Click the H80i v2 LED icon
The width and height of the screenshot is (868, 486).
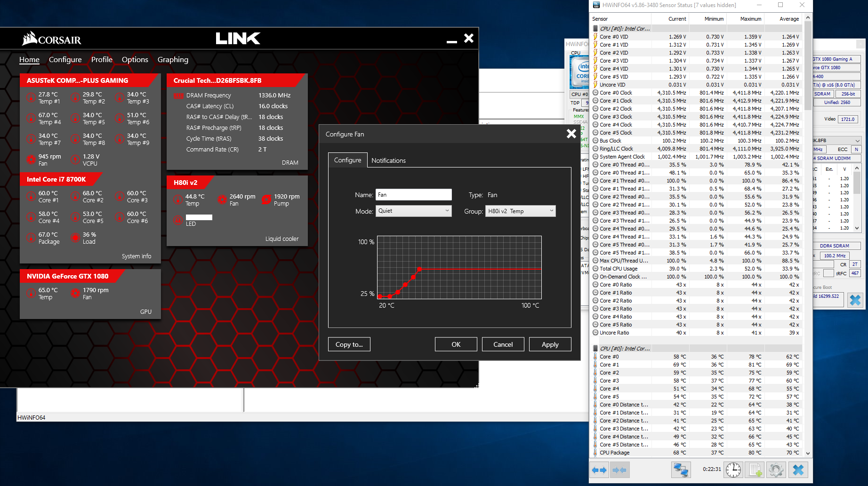[178, 220]
